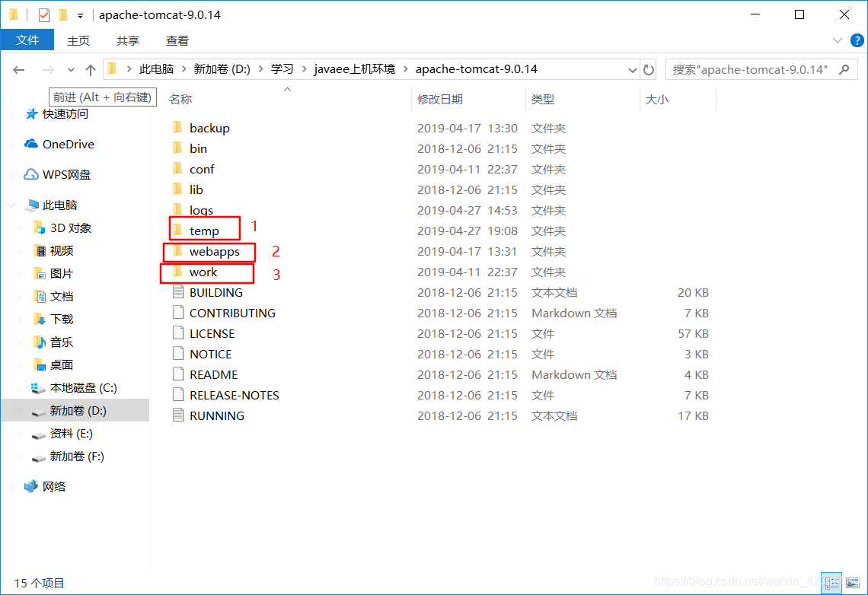Image resolution: width=868 pixels, height=595 pixels.
Task: Select the NOTICE file name
Action: click(211, 354)
